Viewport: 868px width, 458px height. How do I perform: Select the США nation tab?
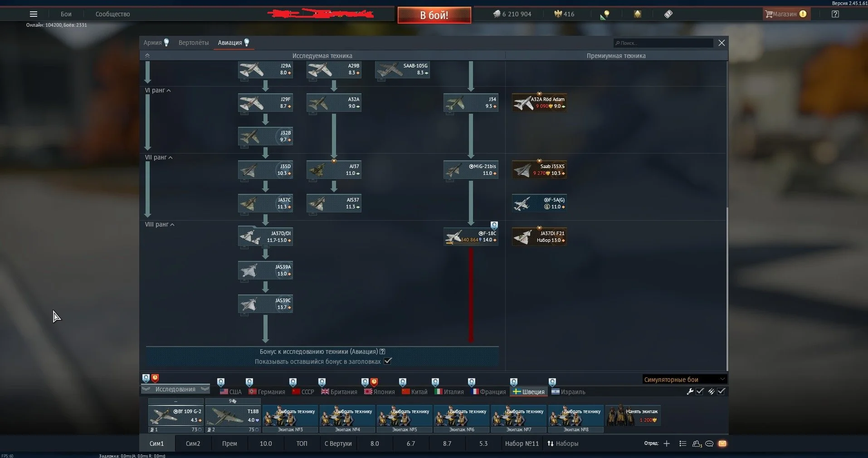(231, 392)
